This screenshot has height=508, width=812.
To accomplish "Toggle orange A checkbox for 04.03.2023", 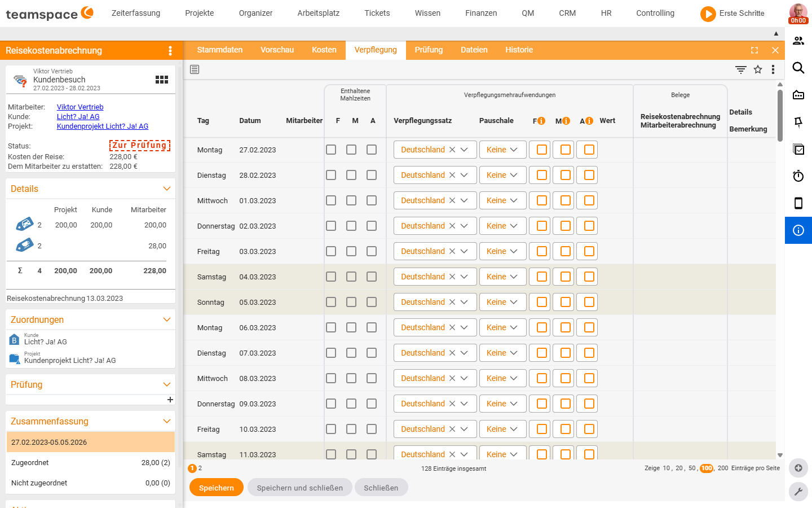I will 589,277.
